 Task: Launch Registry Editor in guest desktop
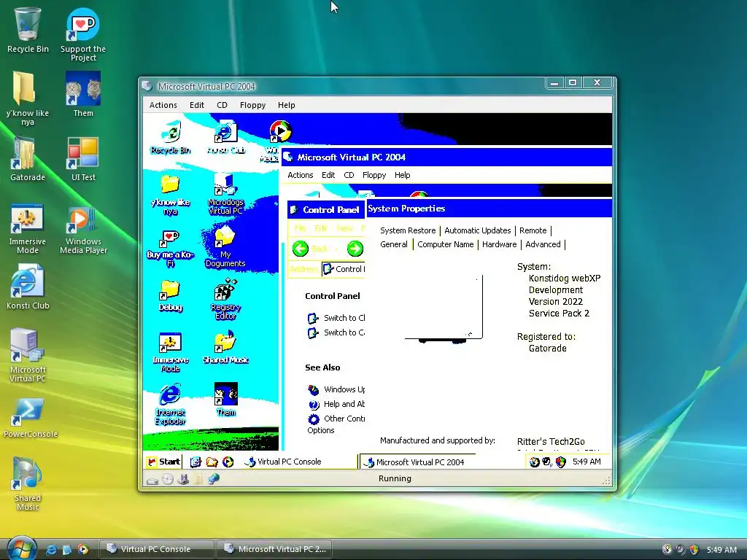click(x=225, y=298)
